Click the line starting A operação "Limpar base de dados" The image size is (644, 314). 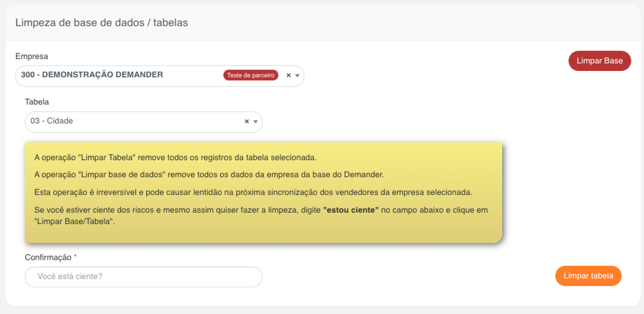click(209, 175)
